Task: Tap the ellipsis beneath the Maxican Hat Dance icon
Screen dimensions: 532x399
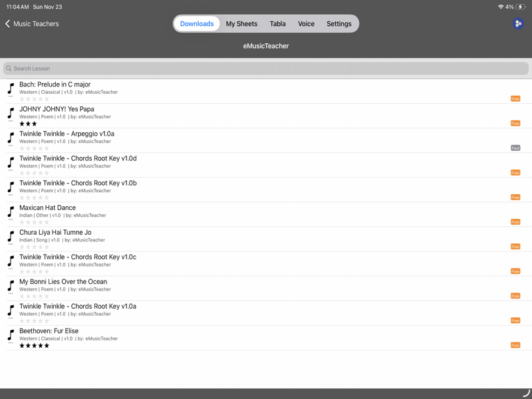Action: pos(9,220)
